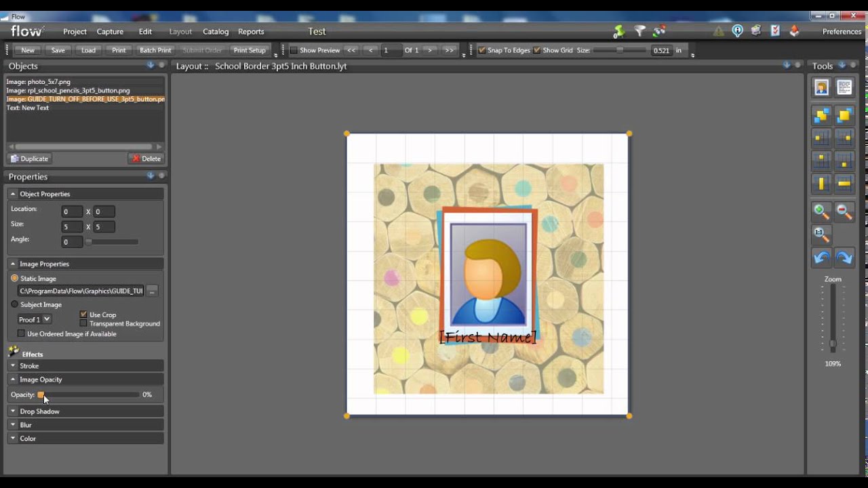Click the blue pin arrow on Objects panel
Viewport: 868px width, 488px height.
pyautogui.click(x=151, y=65)
